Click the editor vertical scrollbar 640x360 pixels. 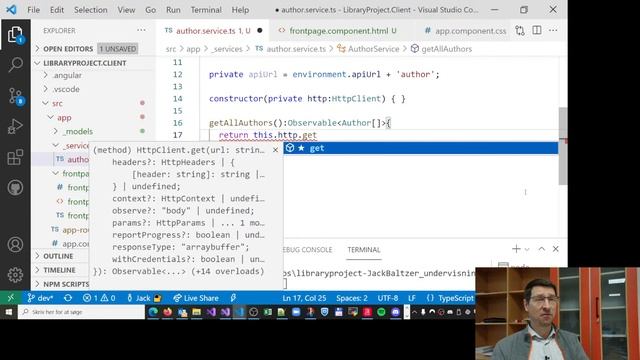[x=563, y=146]
